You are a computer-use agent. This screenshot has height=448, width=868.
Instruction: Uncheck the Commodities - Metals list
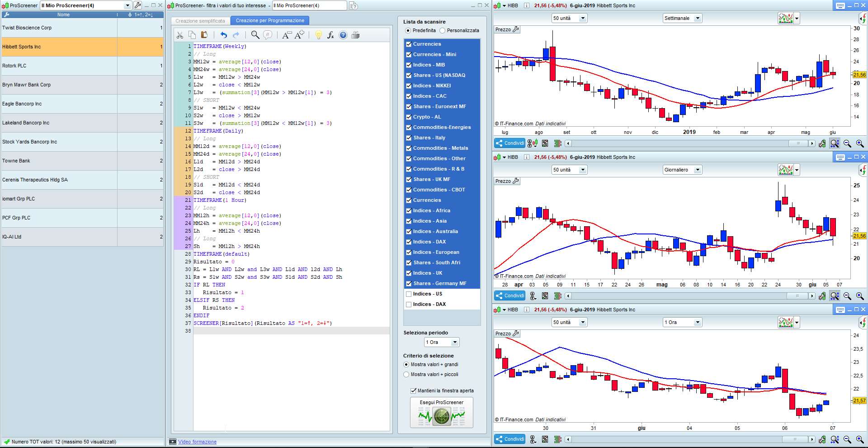409,148
